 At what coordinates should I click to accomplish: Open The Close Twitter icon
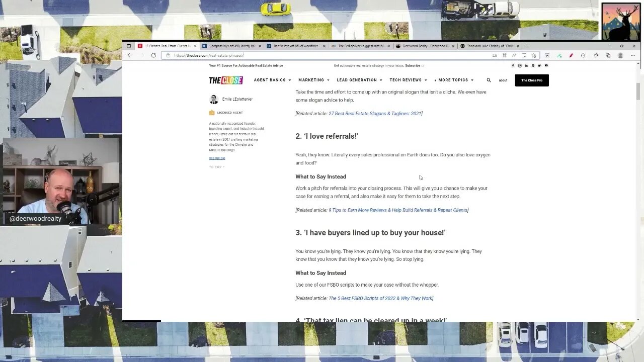[539, 65]
